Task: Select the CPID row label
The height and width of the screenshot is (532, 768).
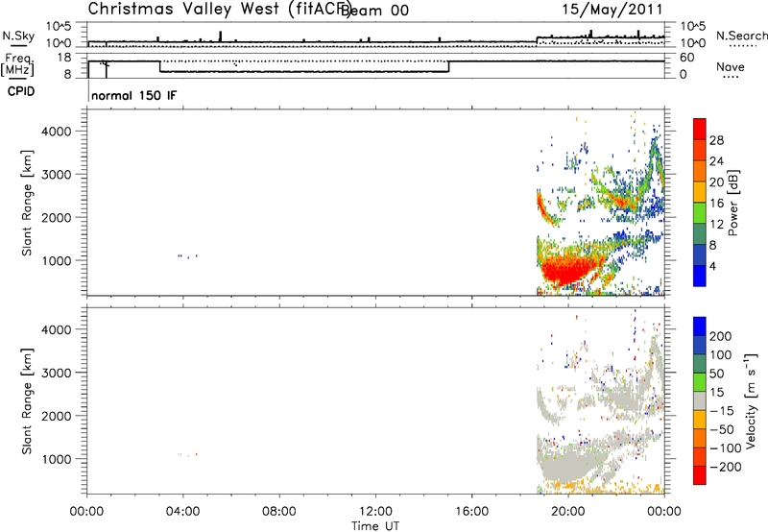Action: [20, 91]
